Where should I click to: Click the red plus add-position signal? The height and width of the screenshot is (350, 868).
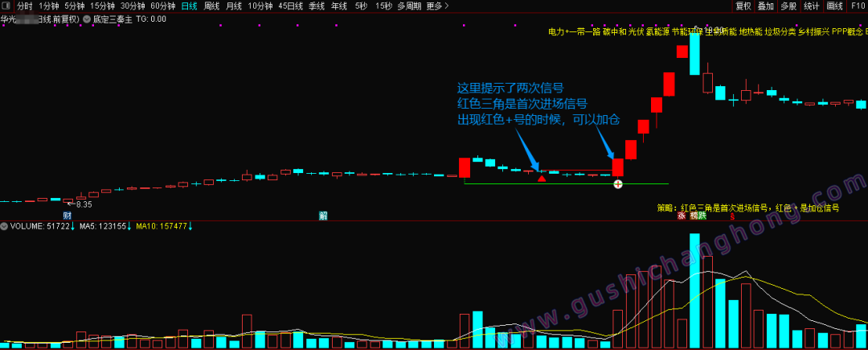(618, 184)
